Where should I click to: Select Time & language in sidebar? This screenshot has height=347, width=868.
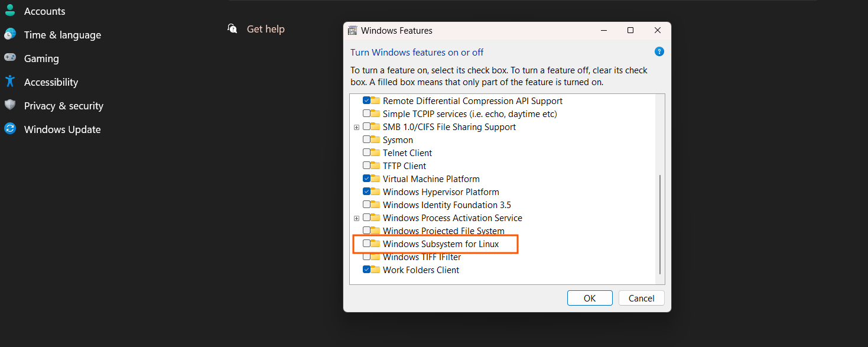[62, 34]
